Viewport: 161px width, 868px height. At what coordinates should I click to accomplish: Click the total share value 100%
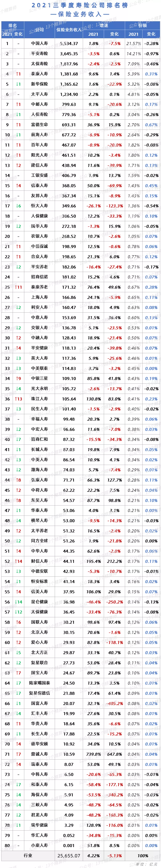(142, 856)
